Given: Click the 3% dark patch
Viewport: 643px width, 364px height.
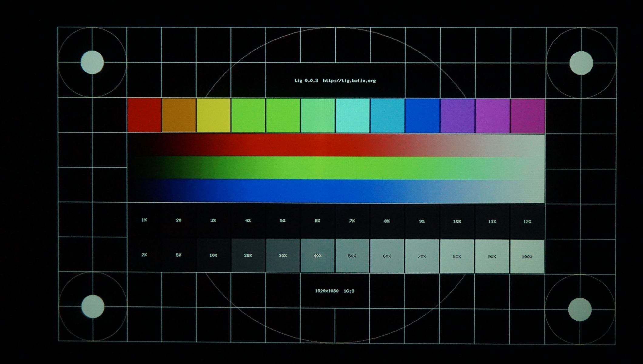Looking at the screenshot, I should pyautogui.click(x=214, y=221).
